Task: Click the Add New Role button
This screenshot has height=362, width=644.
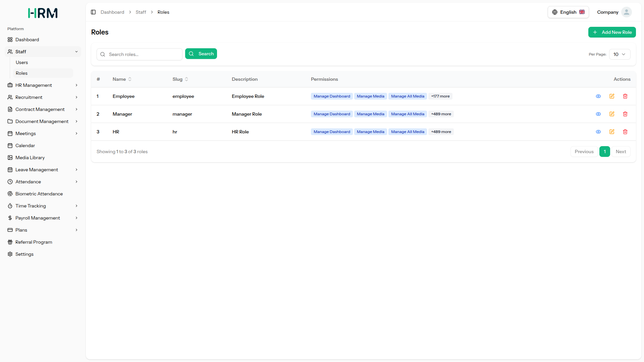Action: [x=612, y=32]
